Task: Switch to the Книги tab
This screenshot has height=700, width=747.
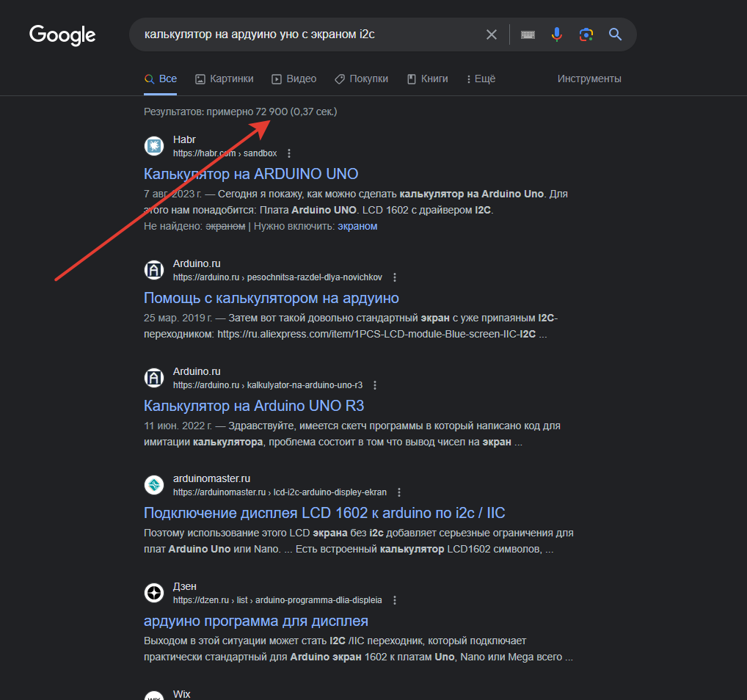Action: coord(427,79)
